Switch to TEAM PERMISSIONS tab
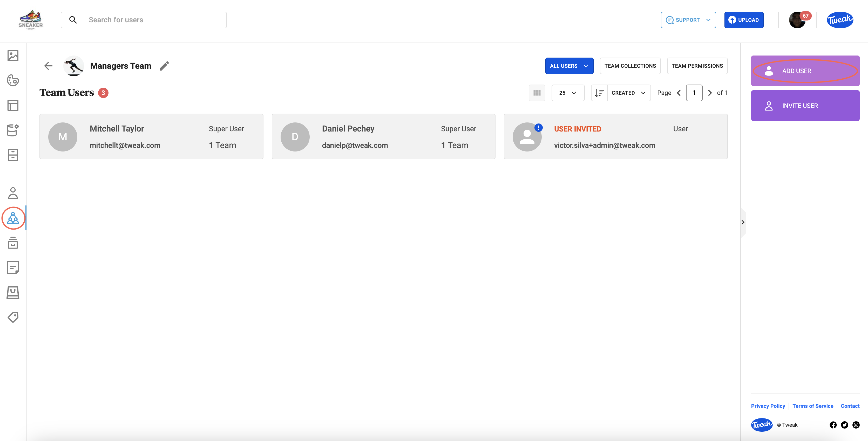 coord(697,66)
